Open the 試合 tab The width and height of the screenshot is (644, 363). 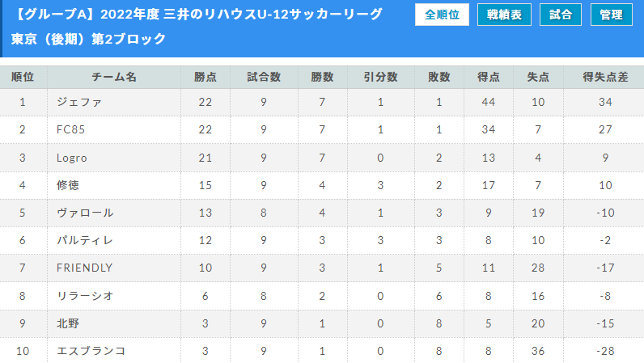[x=561, y=15]
